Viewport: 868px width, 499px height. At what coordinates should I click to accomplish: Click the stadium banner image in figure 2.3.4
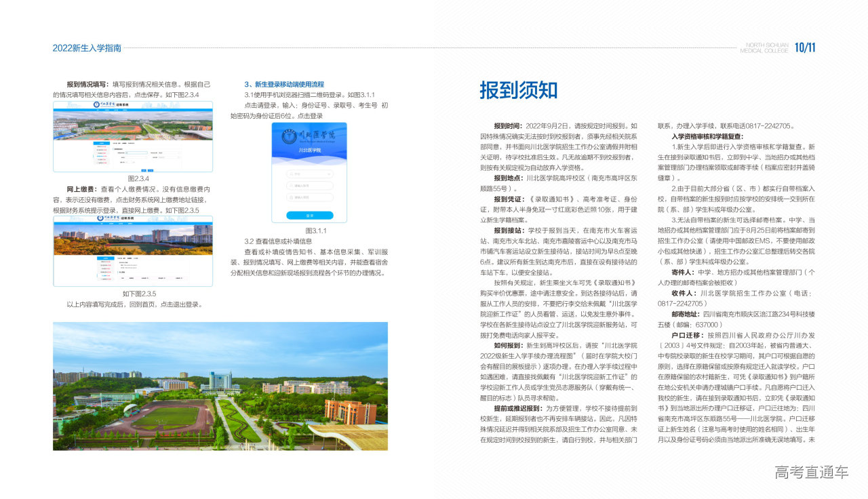pyautogui.click(x=133, y=127)
